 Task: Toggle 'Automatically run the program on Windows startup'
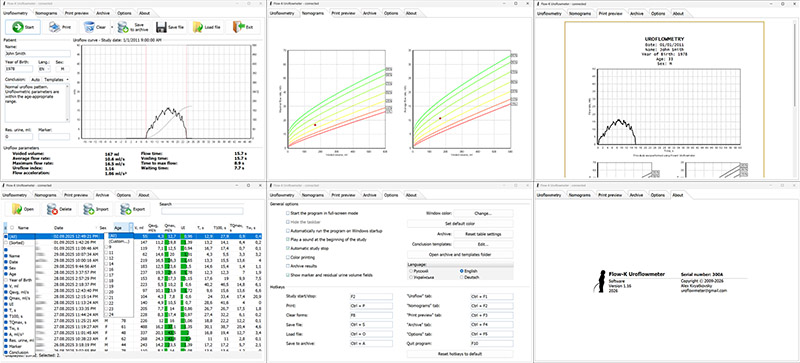pyautogui.click(x=287, y=231)
